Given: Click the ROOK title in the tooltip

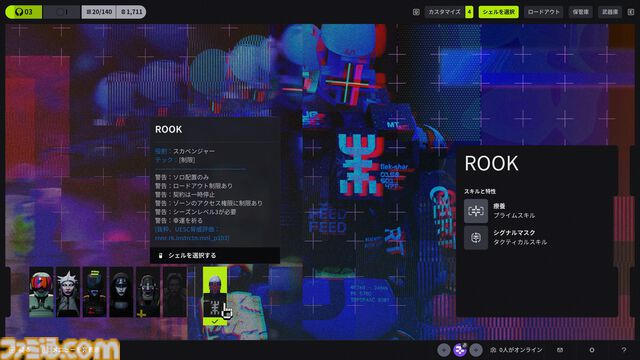Looking at the screenshot, I should pyautogui.click(x=169, y=129).
